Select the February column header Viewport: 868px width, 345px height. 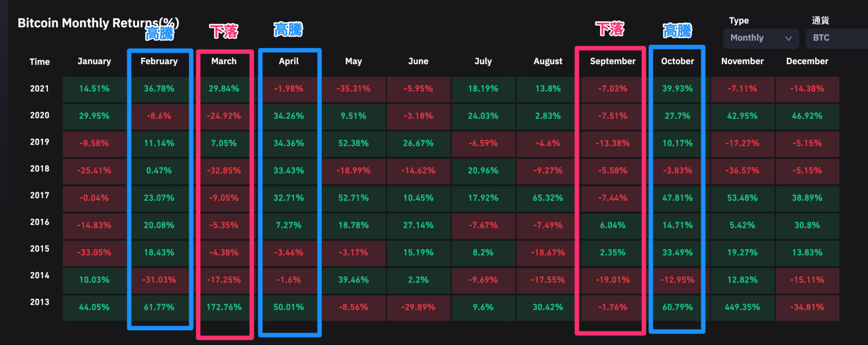tap(159, 61)
